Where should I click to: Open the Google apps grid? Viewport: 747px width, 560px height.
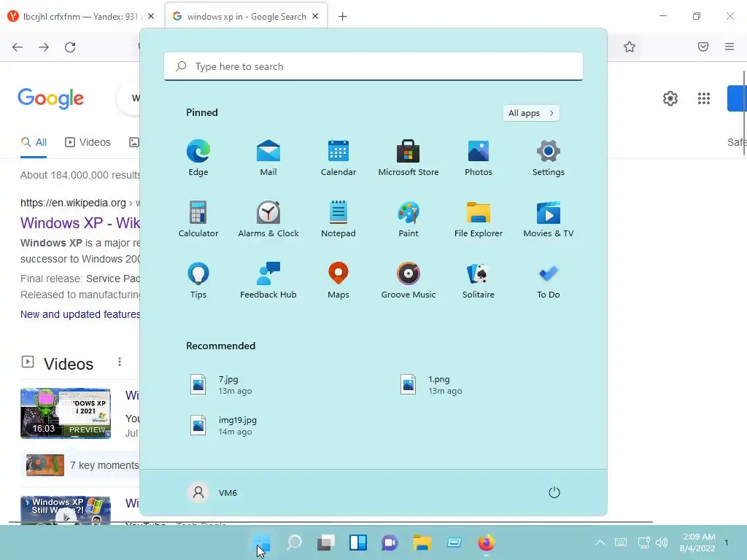[x=704, y=98]
